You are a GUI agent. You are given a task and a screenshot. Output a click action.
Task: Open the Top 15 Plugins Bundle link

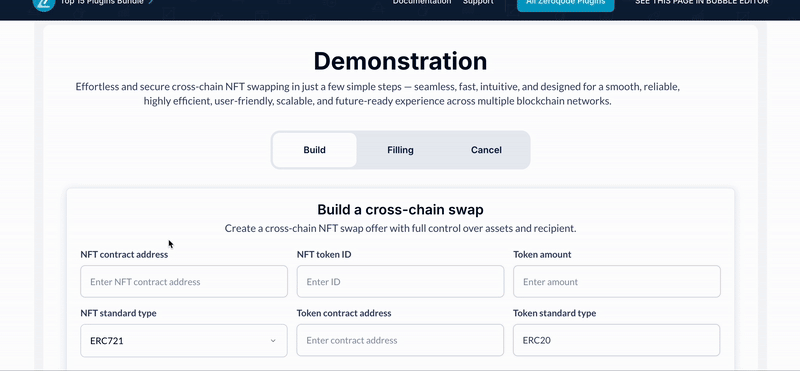coord(102,2)
